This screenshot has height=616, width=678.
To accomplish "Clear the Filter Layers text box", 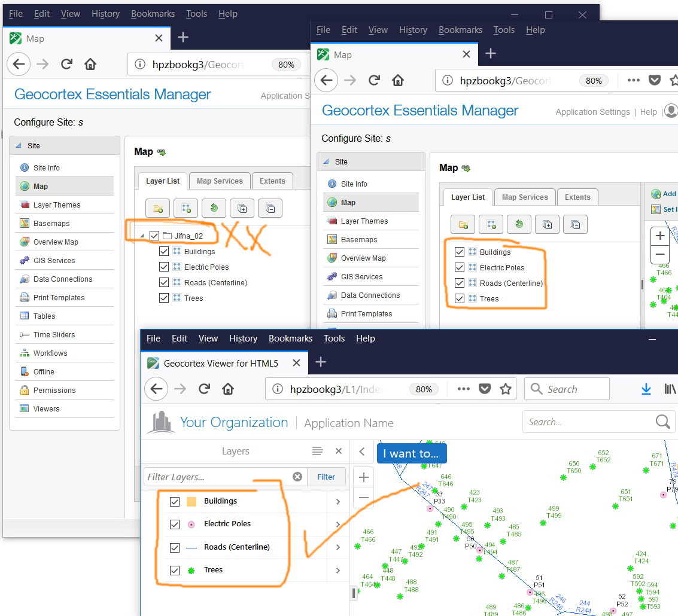I will pyautogui.click(x=297, y=477).
